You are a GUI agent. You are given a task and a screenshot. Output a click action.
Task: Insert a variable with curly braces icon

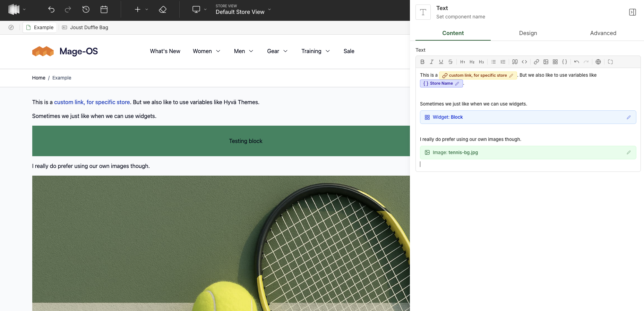pyautogui.click(x=565, y=62)
